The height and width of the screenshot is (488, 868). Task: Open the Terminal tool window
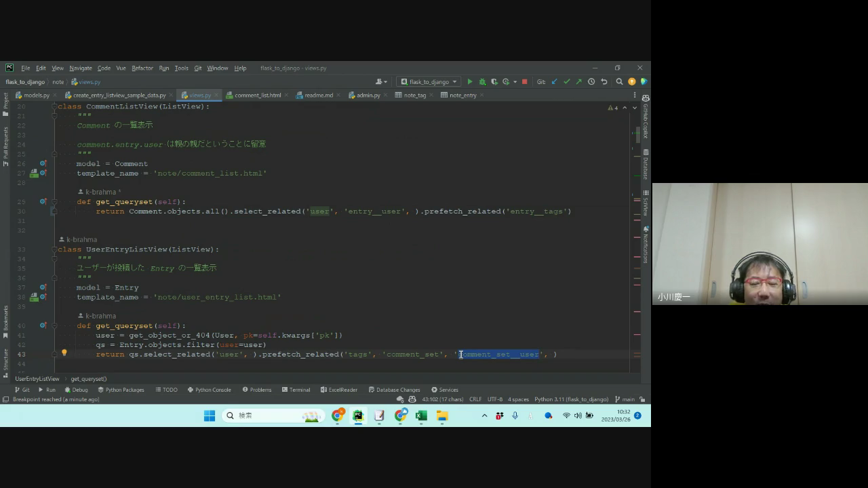coord(296,390)
